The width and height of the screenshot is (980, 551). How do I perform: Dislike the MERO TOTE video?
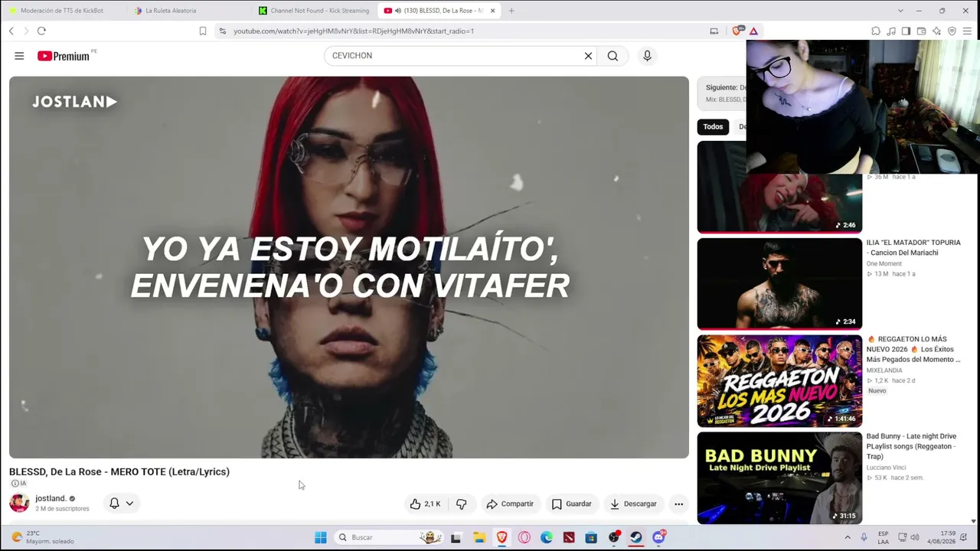461,504
